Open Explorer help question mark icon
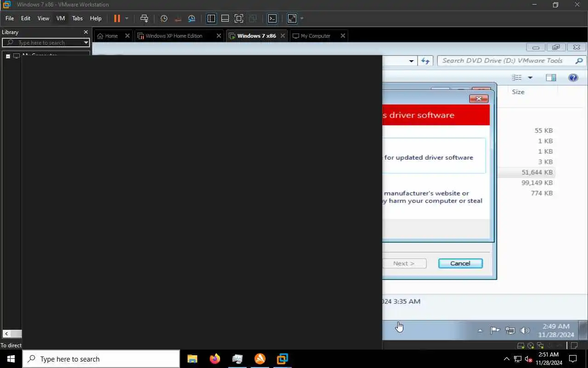588x368 pixels. coord(573,78)
